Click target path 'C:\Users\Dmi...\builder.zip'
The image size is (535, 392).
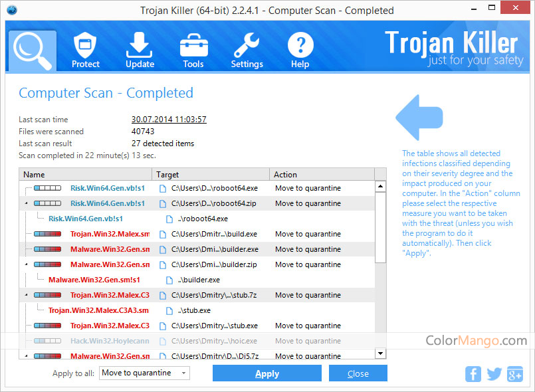tap(214, 264)
